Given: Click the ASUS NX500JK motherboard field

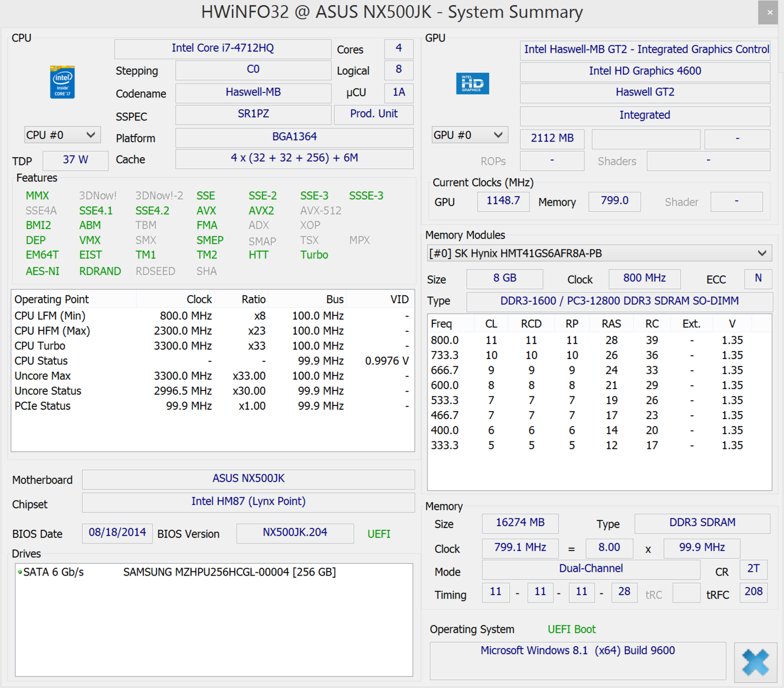Looking at the screenshot, I should click(x=248, y=479).
